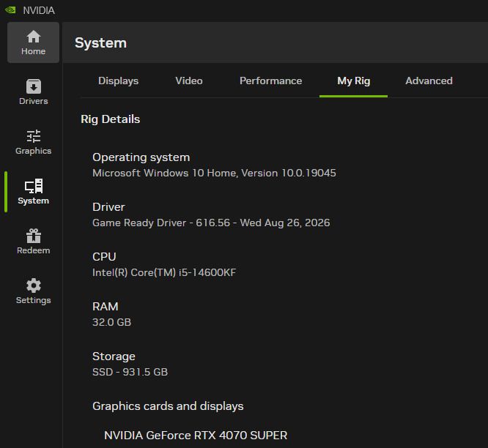Click the 32.0 GB RAM value

111,322
